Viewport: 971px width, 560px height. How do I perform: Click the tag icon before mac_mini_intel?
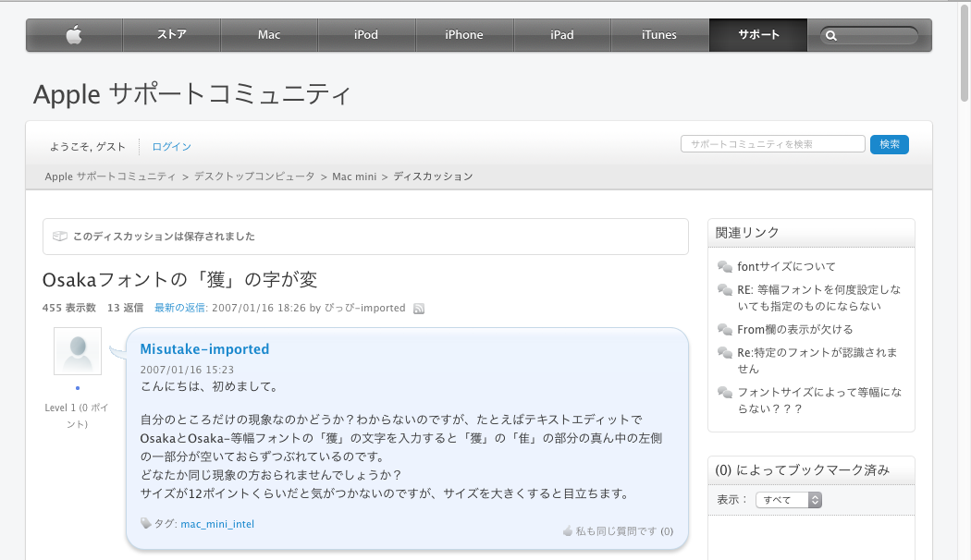click(145, 523)
